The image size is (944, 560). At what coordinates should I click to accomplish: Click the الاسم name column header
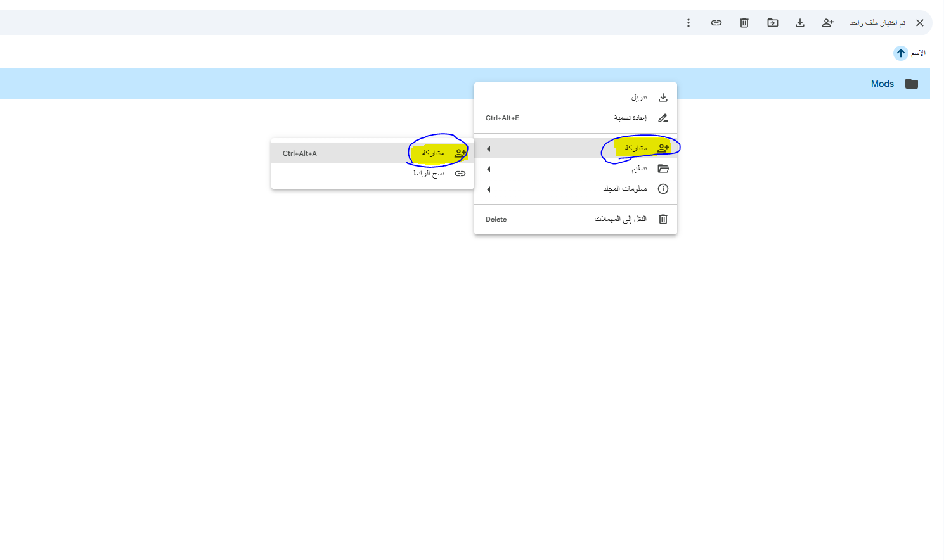pyautogui.click(x=918, y=53)
